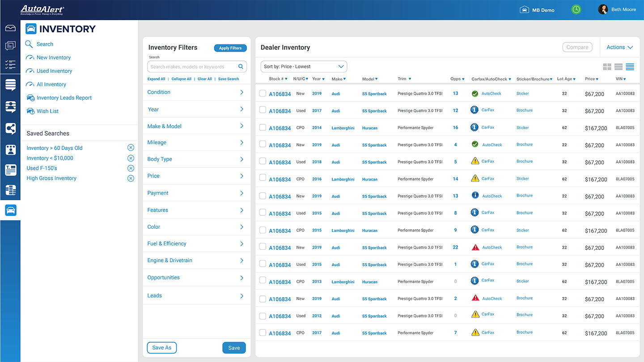Expand the Year filter section

[196, 109]
